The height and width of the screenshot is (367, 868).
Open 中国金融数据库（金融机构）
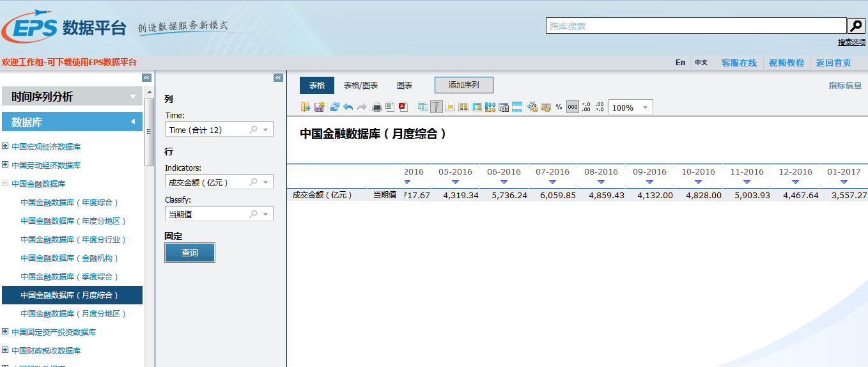[70, 258]
